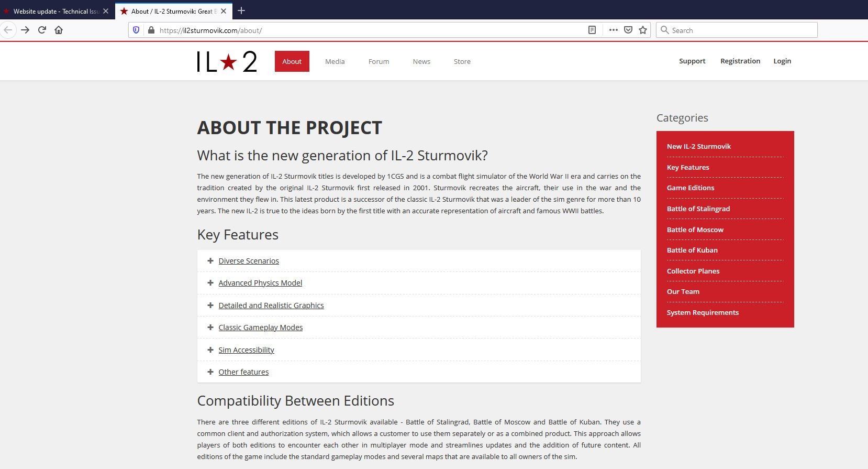Open Key Features category in sidebar
Image resolution: width=868 pixels, height=469 pixels.
(688, 167)
